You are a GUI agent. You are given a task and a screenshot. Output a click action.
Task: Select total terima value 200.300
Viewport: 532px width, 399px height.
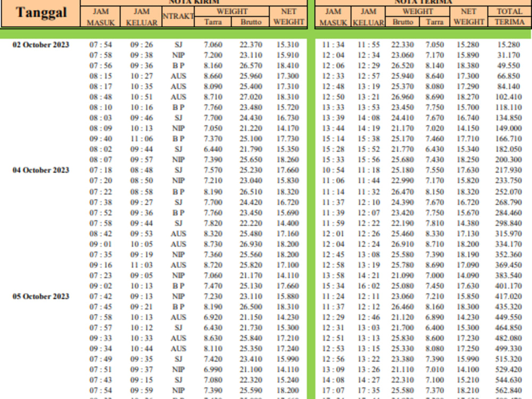coord(509,160)
